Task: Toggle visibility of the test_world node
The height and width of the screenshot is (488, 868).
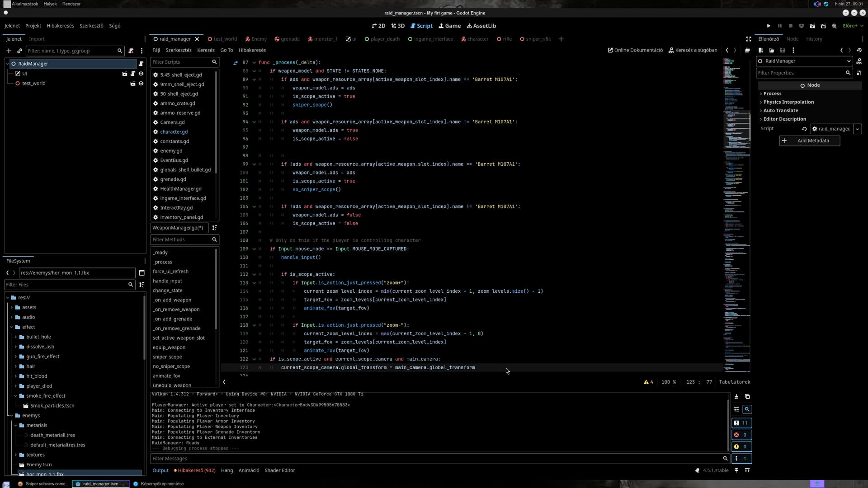Action: pos(141,84)
